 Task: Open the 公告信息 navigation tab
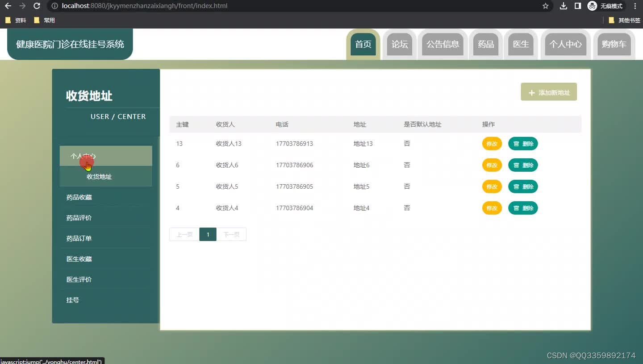tap(443, 44)
